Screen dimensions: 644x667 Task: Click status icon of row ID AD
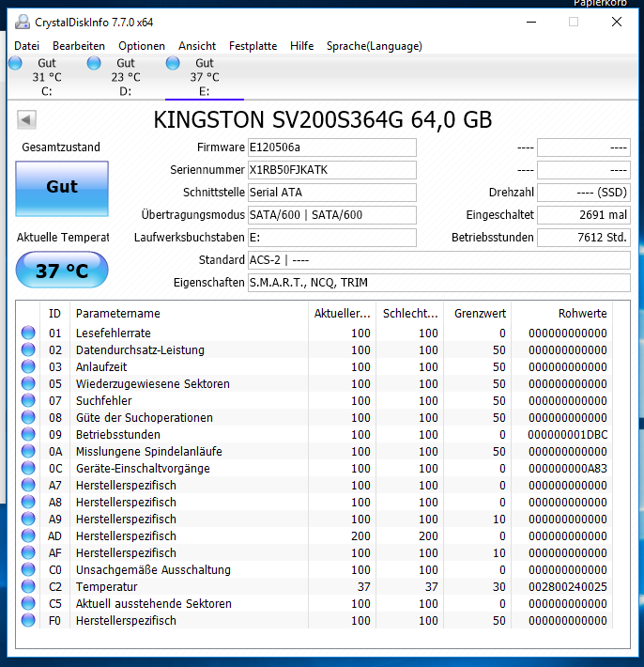[x=28, y=536]
